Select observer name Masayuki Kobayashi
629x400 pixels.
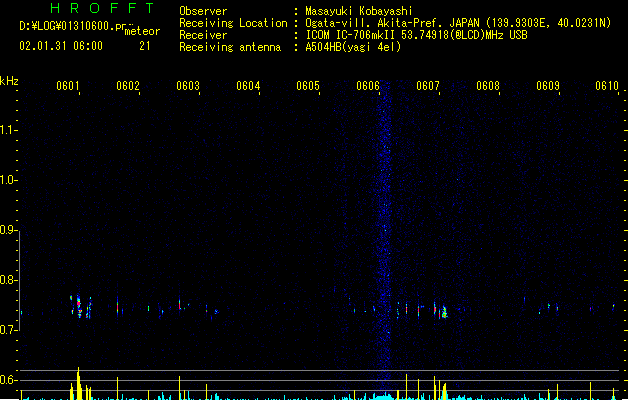tap(359, 11)
